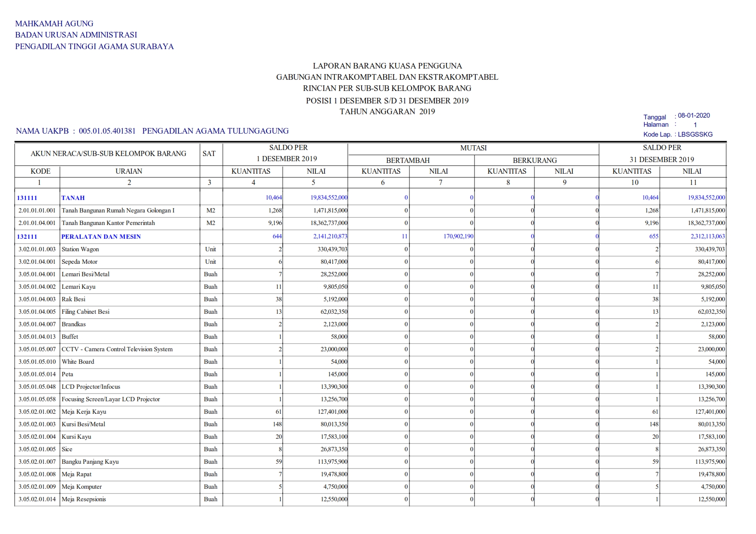Click code 2.01.01.04.001
The image size is (756, 534).
(x=37, y=223)
